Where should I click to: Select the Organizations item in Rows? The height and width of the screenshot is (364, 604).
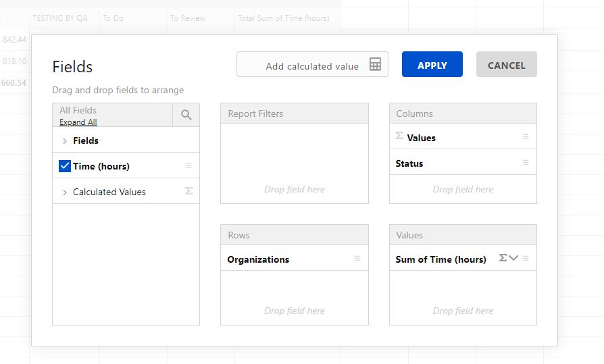point(258,259)
